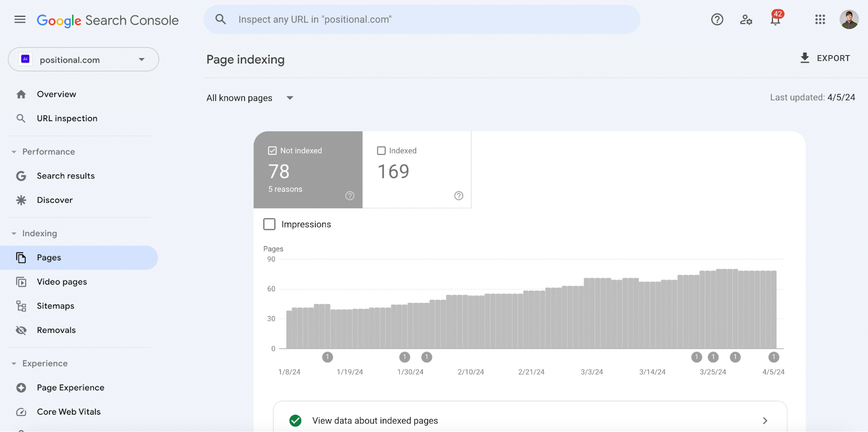868x432 pixels.
Task: Click the Search results Google G icon
Action: (x=21, y=176)
